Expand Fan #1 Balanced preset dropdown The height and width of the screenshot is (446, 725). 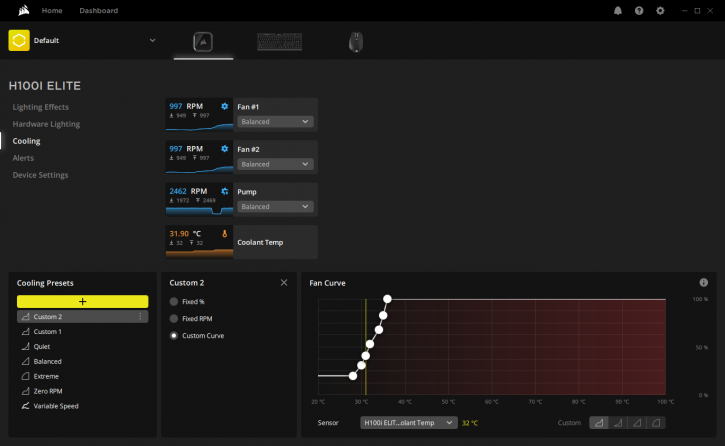click(275, 122)
